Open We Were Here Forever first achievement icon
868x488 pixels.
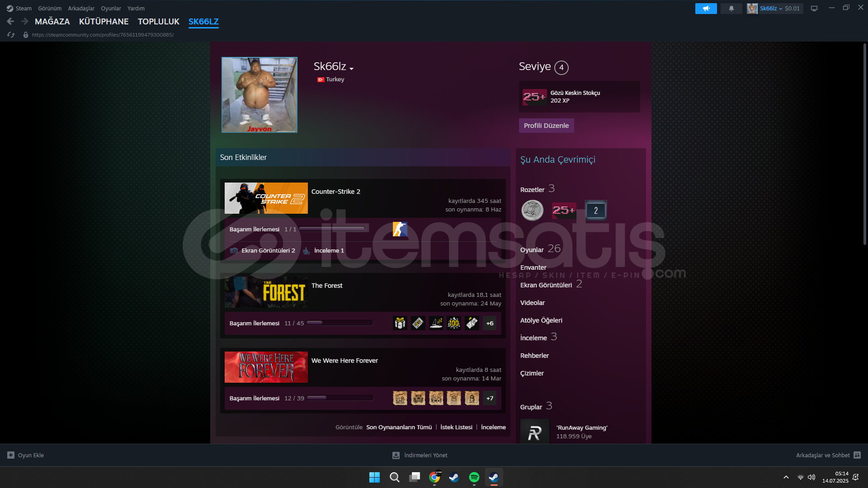pos(400,398)
